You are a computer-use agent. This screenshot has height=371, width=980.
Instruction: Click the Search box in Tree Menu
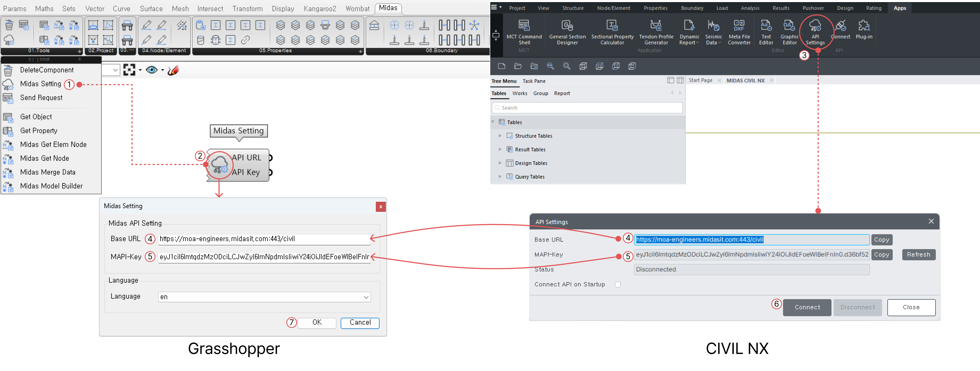click(587, 108)
